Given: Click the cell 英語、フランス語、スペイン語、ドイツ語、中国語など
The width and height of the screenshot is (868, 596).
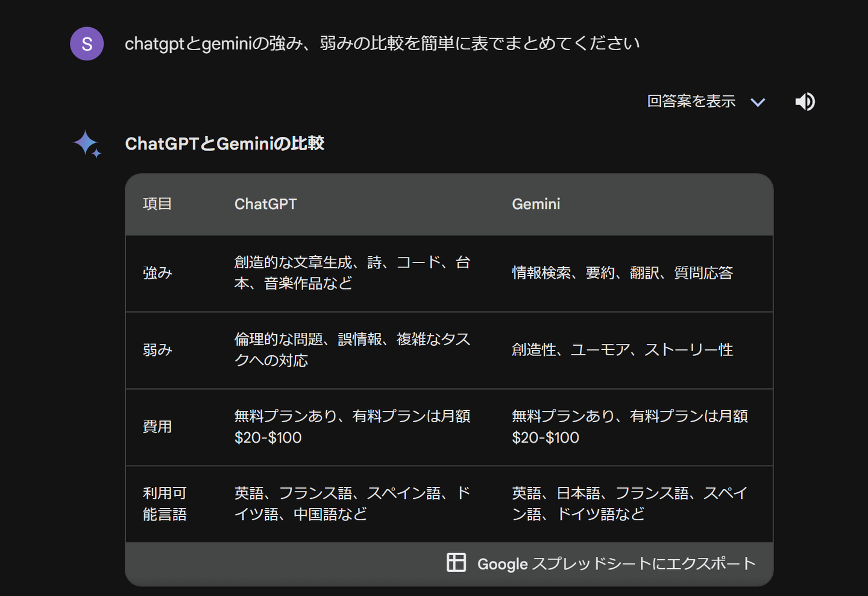Looking at the screenshot, I should [352, 504].
